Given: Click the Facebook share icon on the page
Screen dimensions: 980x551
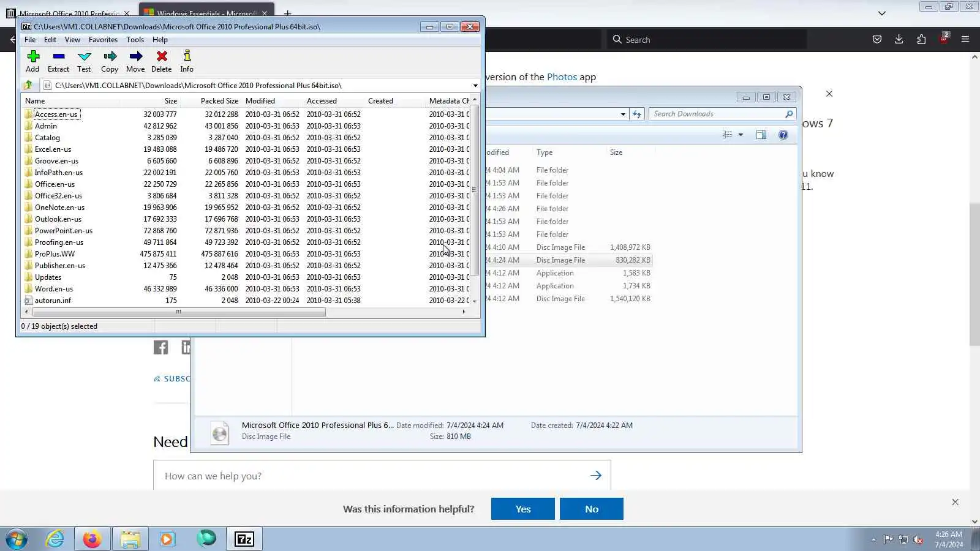Looking at the screenshot, I should coord(160,348).
